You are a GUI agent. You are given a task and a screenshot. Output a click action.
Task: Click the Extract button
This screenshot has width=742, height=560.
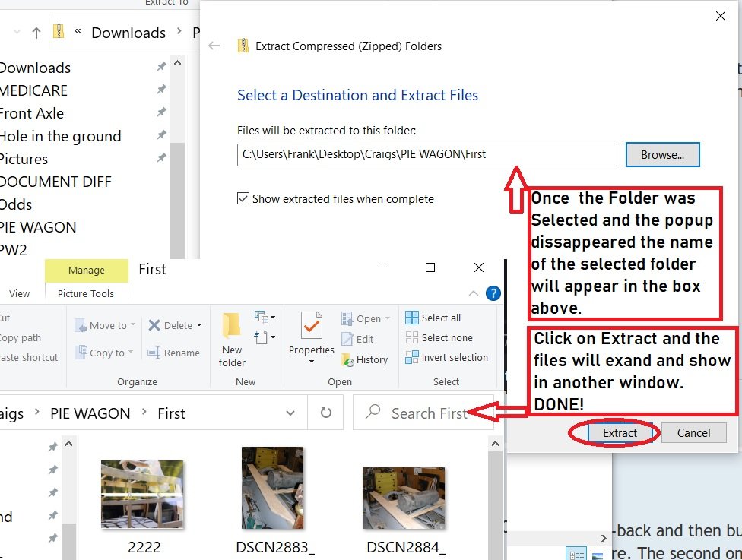tap(620, 433)
